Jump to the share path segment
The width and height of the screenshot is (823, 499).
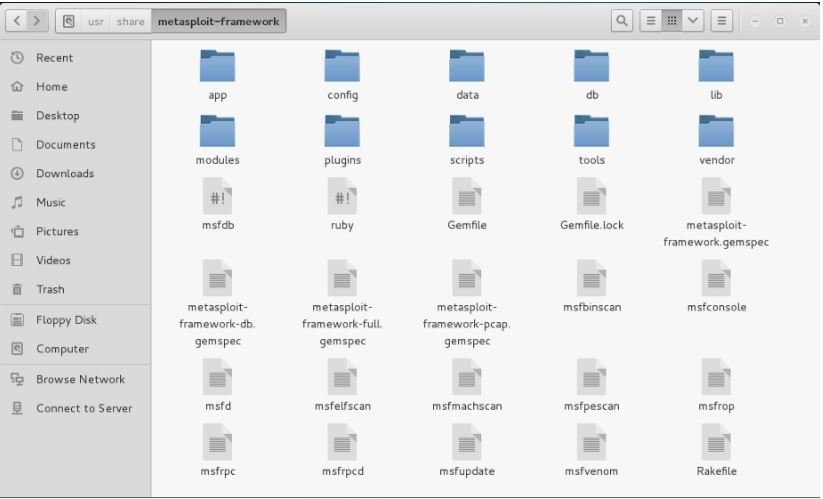click(x=130, y=22)
